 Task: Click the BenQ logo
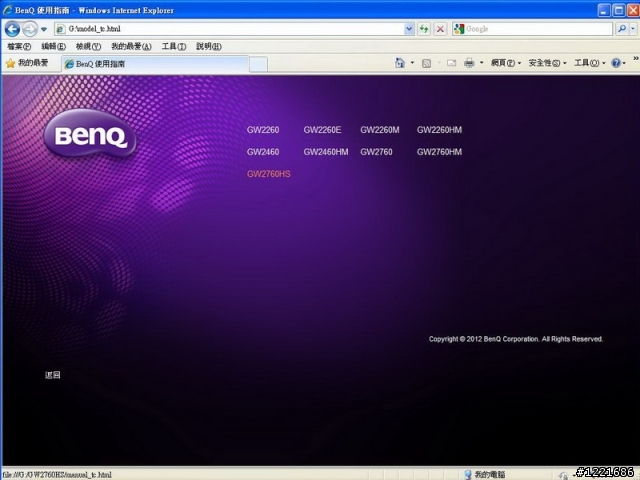(90, 133)
